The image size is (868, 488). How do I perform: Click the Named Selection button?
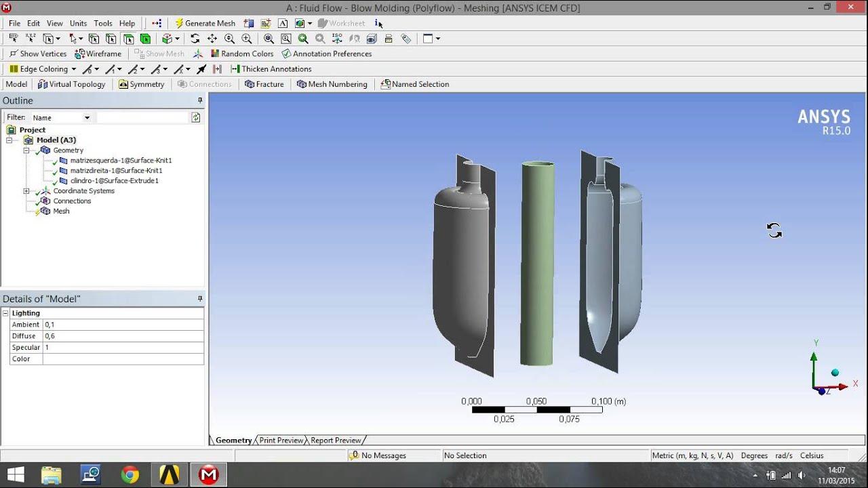415,84
